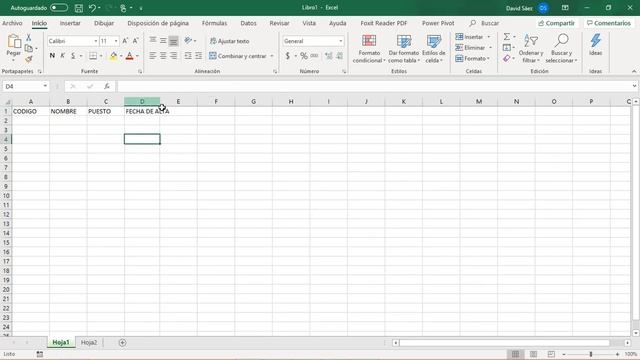Click the Undo arrow icon

pos(92,8)
